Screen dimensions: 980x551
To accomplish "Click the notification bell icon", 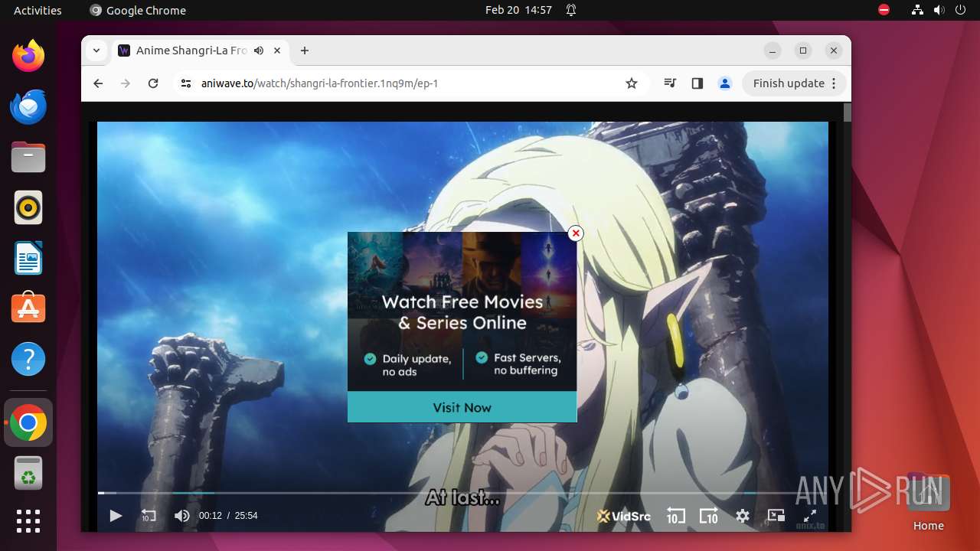I will [571, 10].
